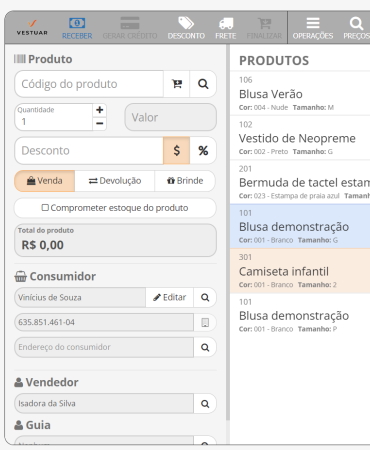Select the Brinde operation type

tap(185, 181)
